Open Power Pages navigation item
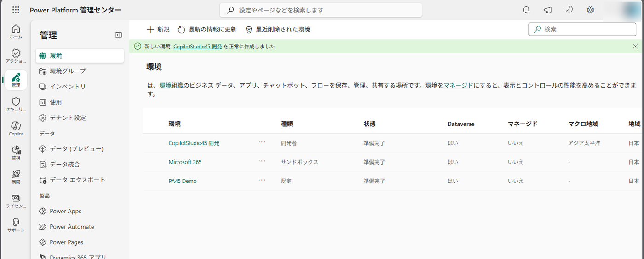The height and width of the screenshot is (259, 644). pos(80,242)
